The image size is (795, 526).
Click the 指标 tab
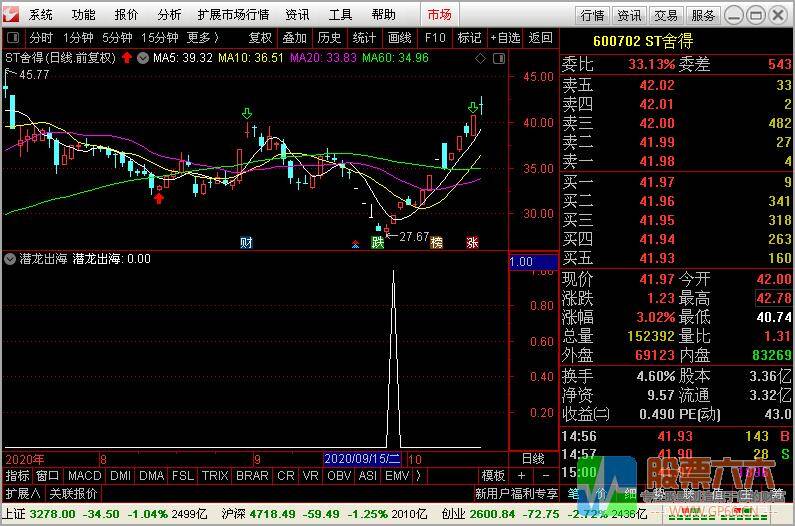(18, 476)
